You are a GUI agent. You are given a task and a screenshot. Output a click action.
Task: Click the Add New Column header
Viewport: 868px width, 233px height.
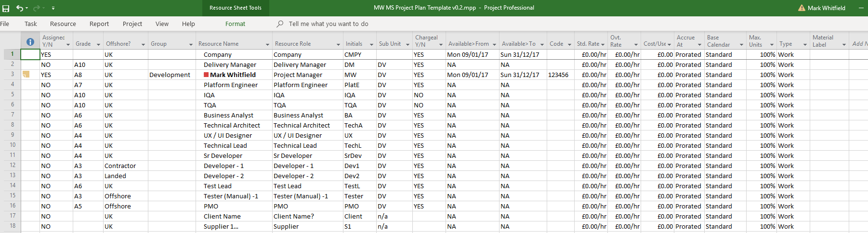(x=858, y=44)
